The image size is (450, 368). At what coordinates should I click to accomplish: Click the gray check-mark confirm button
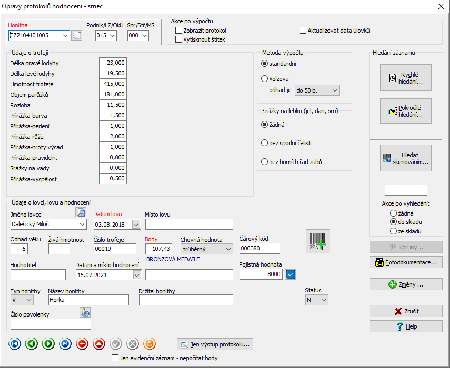pyautogui.click(x=116, y=344)
